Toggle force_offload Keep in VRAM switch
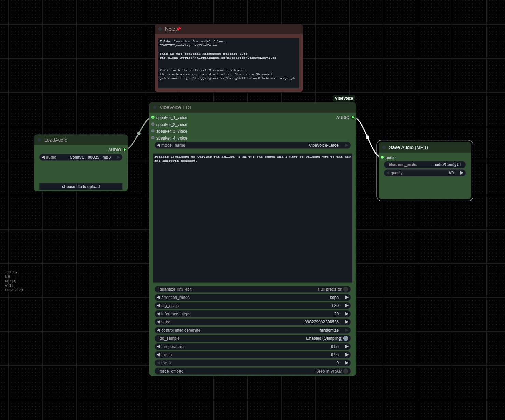 coord(346,371)
